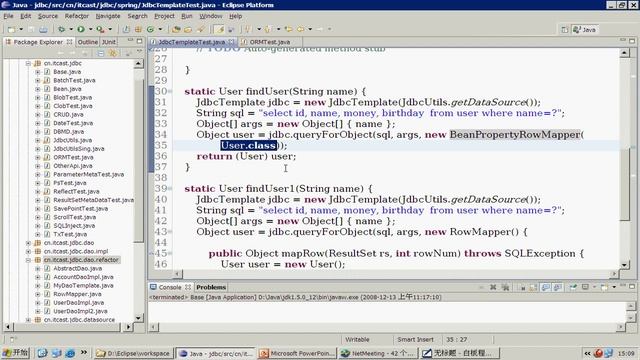
Task: Switch to the Problems tab
Action: 211,287
